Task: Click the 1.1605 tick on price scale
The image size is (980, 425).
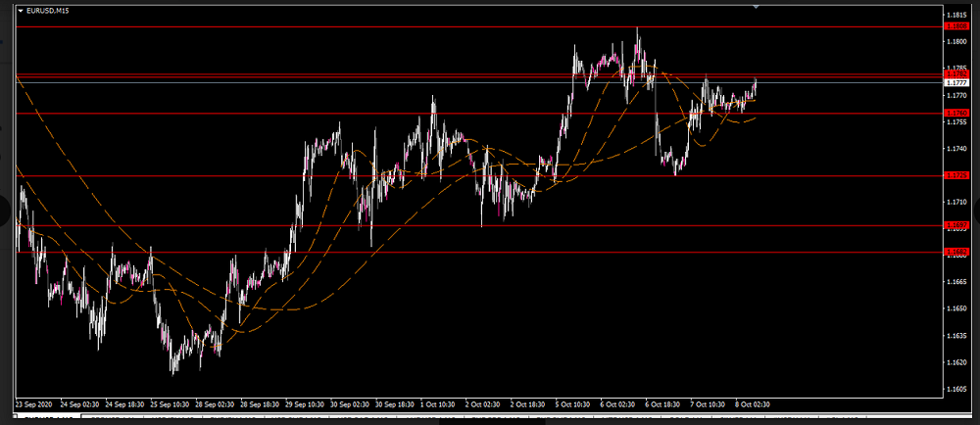Action: click(x=958, y=389)
